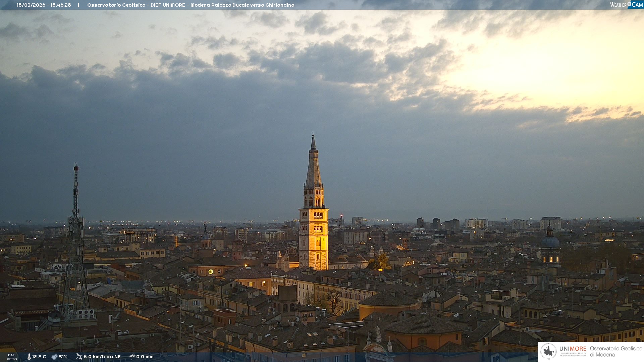This screenshot has width=644, height=362.
Task: Click the humidity water drops icon
Action: [54, 357]
